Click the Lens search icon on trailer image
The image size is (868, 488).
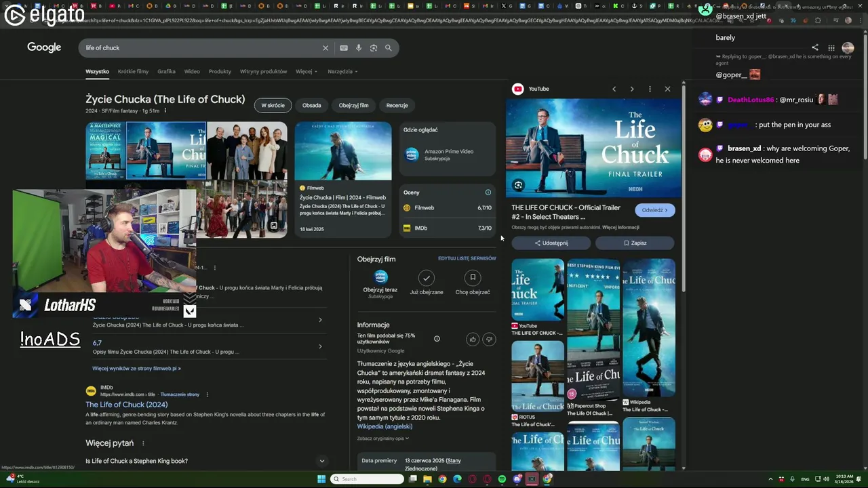tap(519, 185)
